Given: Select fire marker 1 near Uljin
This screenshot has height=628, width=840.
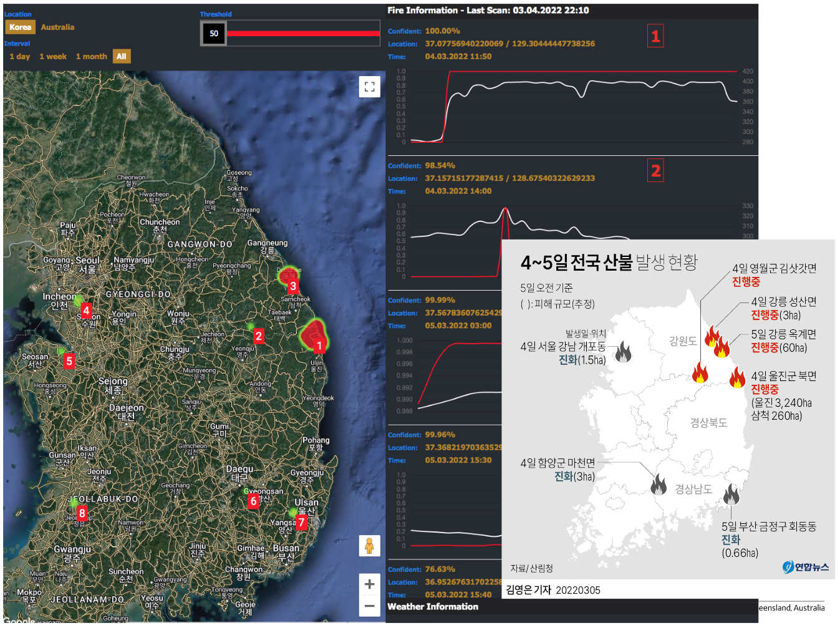Looking at the screenshot, I should point(319,345).
